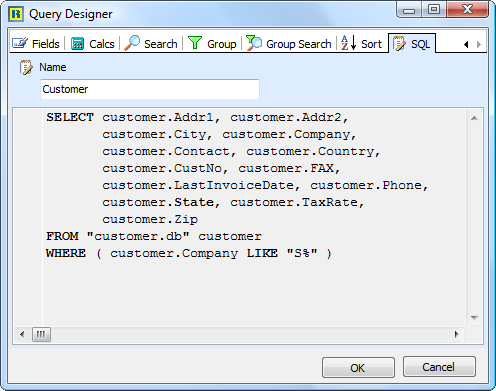Click the Search magnifying glass icon
This screenshot has height=391, width=496.
point(132,43)
